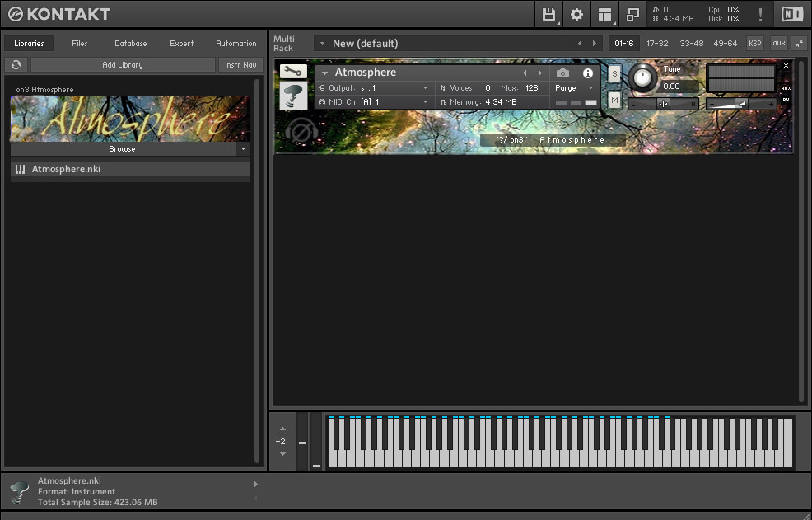Load the previous instrument with the left arrow

[525, 73]
